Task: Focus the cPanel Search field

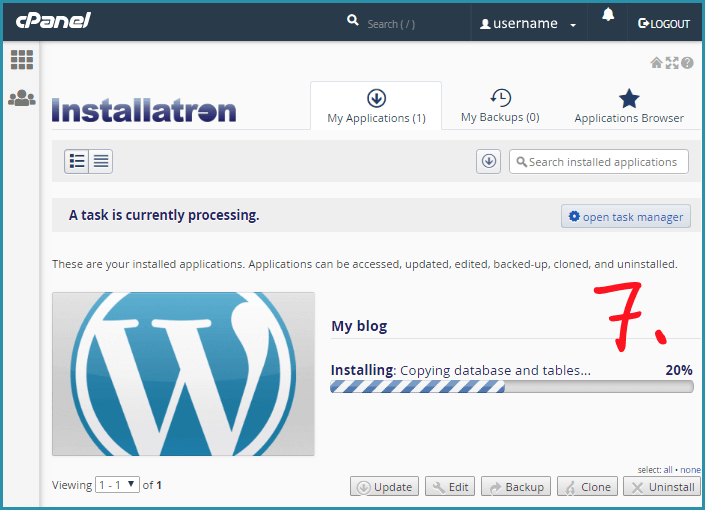Action: (391, 24)
